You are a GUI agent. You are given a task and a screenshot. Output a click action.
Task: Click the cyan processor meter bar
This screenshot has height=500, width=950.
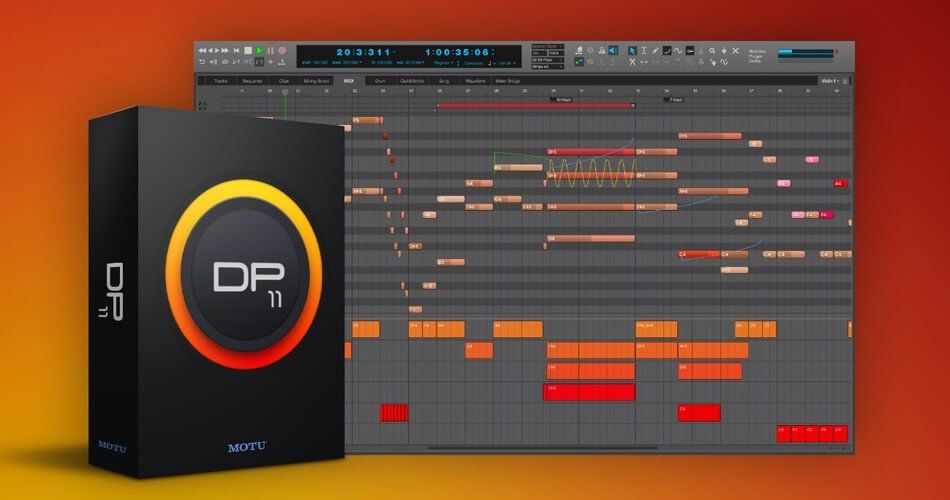click(805, 51)
